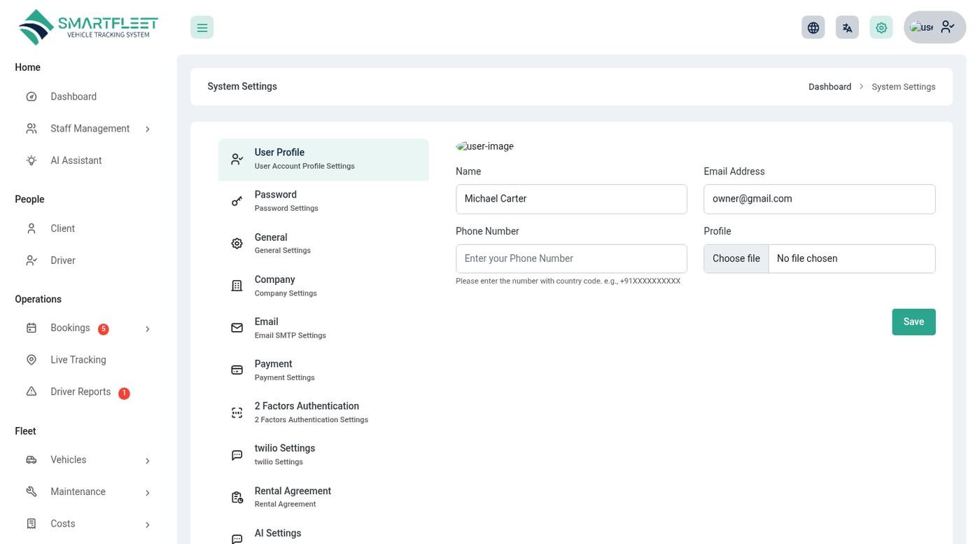Viewport: 980px width, 544px height.
Task: Click the Name input field
Action: pos(571,199)
